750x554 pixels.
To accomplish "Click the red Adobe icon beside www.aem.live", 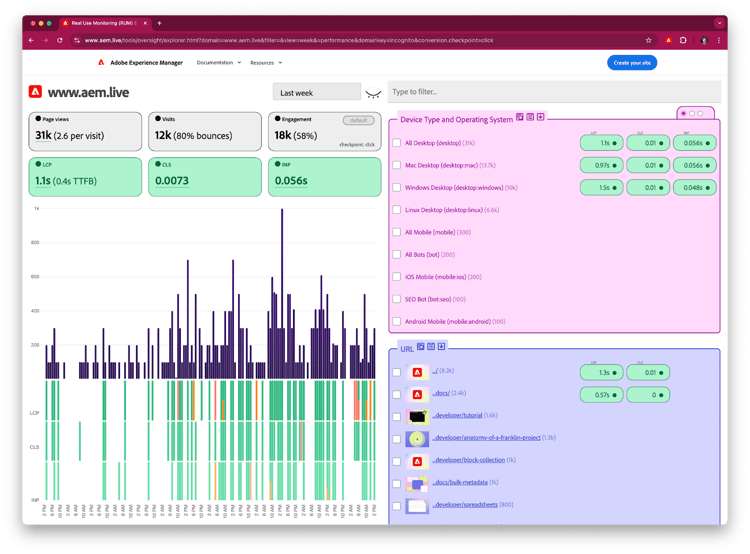I will 35,92.
